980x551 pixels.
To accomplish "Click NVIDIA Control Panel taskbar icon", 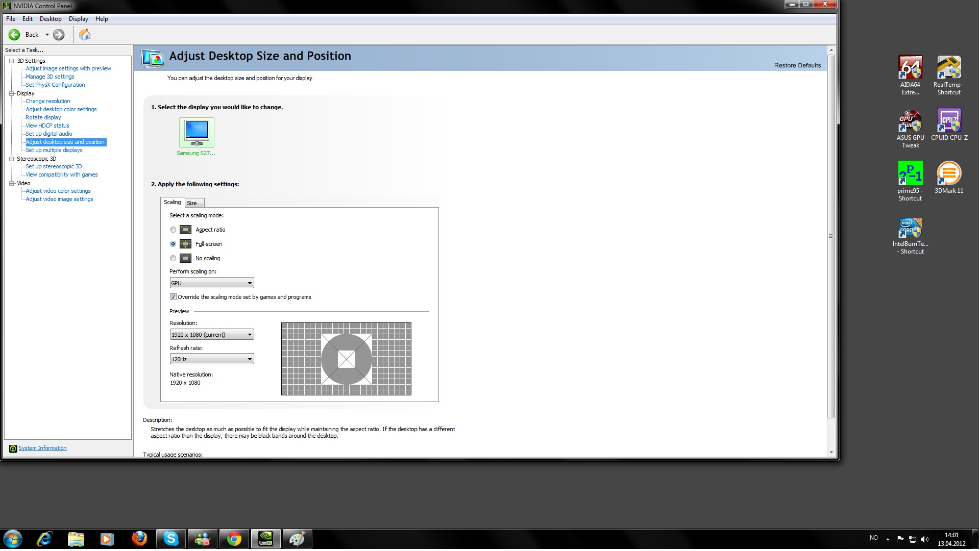I will coord(266,539).
